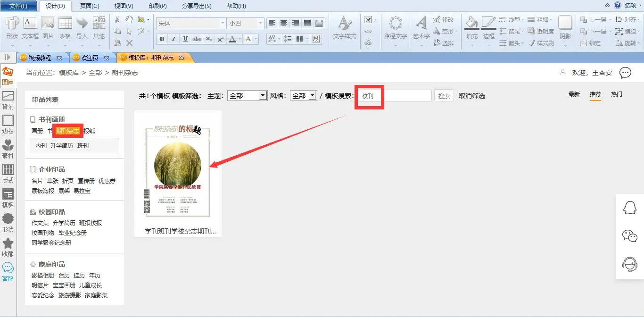644x318 pixels.
Task: Select the hand pan tool
Action: (130, 19)
